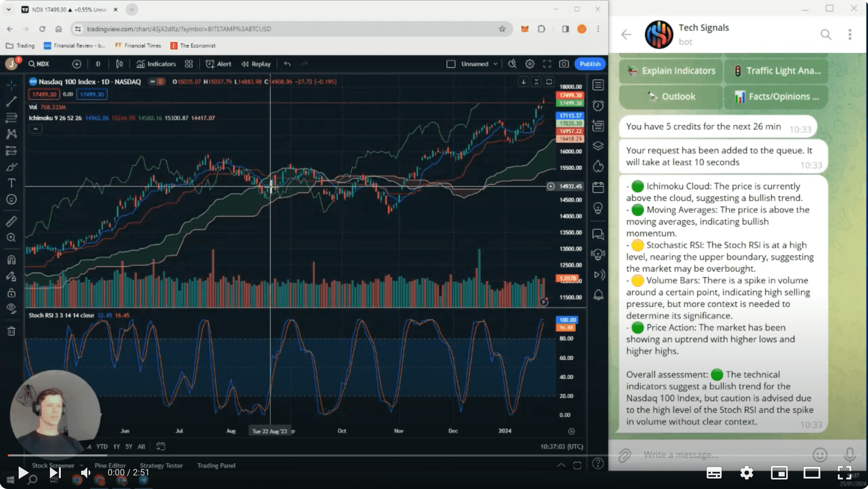This screenshot has width=868, height=489.
Task: Click Explain Indicators button in chat
Action: point(672,70)
